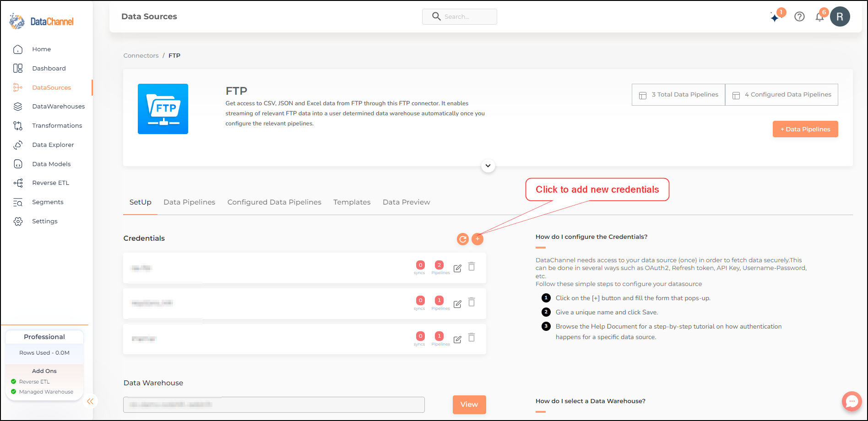Click the first credential's 2 Pipelines badge
Image resolution: width=868 pixels, height=421 pixels.
[439, 265]
